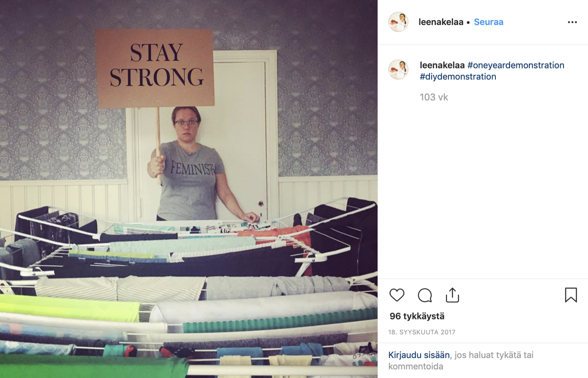Log in via Kirjaudu sisään link
588x378 pixels.
coord(419,354)
